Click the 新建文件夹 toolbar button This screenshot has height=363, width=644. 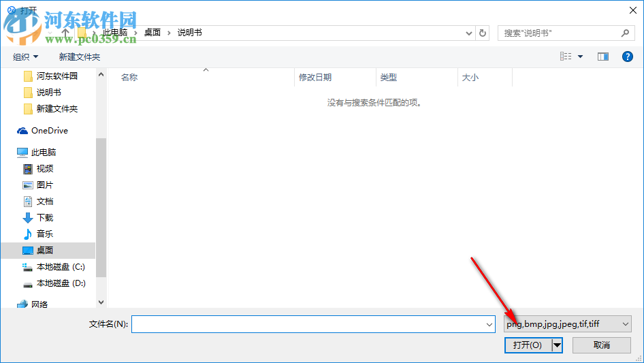click(80, 57)
